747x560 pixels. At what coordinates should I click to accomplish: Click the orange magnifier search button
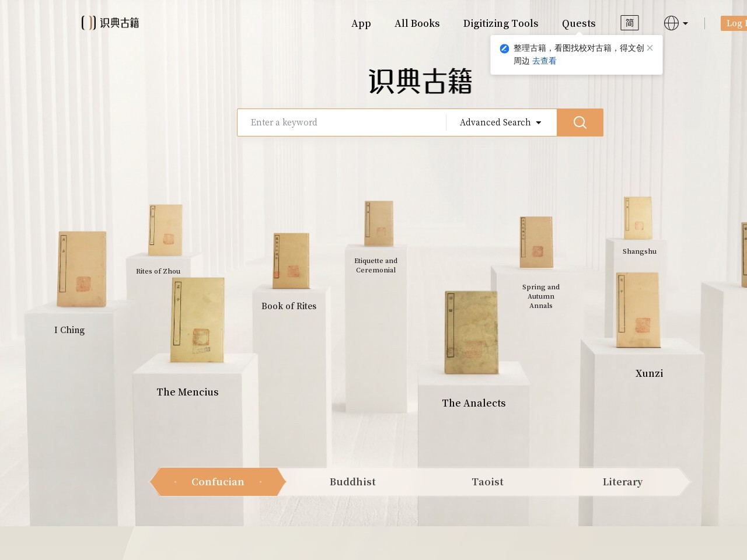(580, 123)
